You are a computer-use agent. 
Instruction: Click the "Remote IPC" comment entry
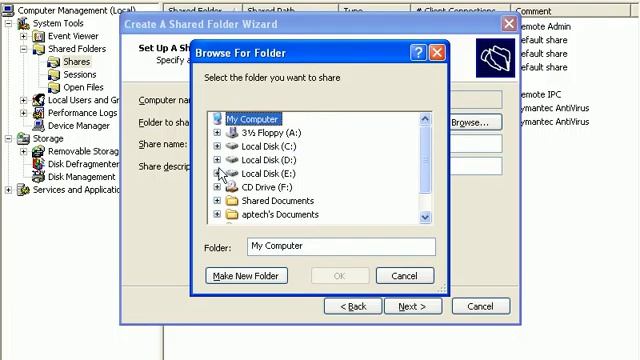[x=541, y=94]
